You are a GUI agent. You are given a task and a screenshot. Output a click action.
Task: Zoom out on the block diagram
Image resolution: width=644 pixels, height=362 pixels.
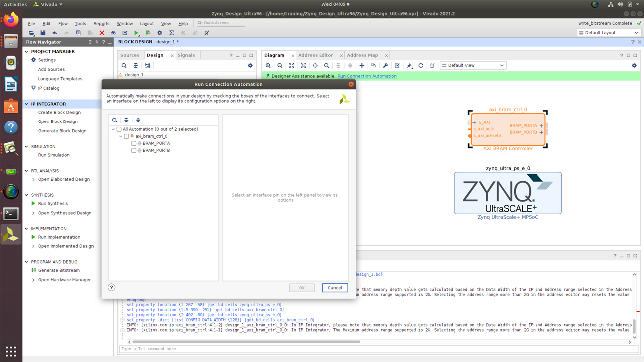(x=280, y=65)
